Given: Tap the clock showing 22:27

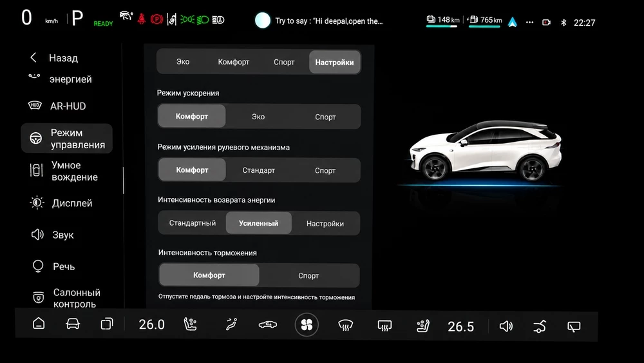Looking at the screenshot, I should pos(585,23).
